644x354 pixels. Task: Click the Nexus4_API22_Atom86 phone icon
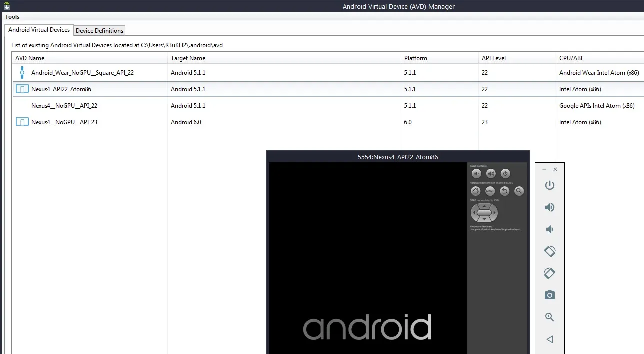(x=22, y=89)
